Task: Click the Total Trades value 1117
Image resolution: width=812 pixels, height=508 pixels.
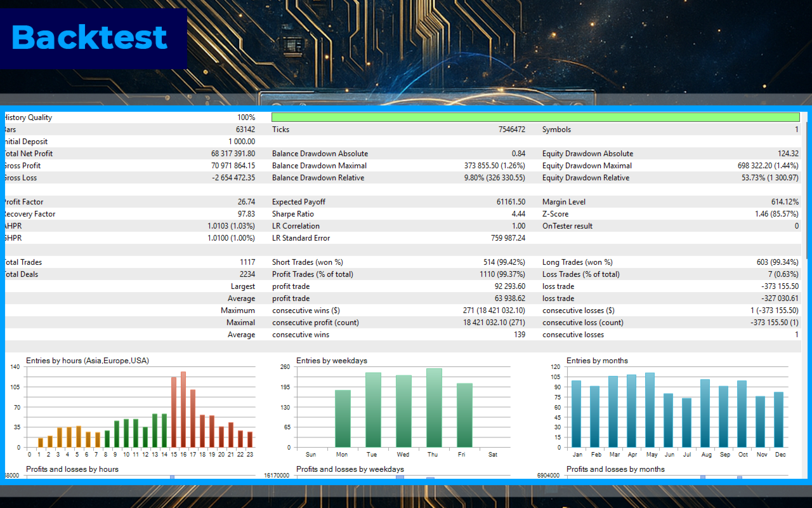Action: point(247,262)
